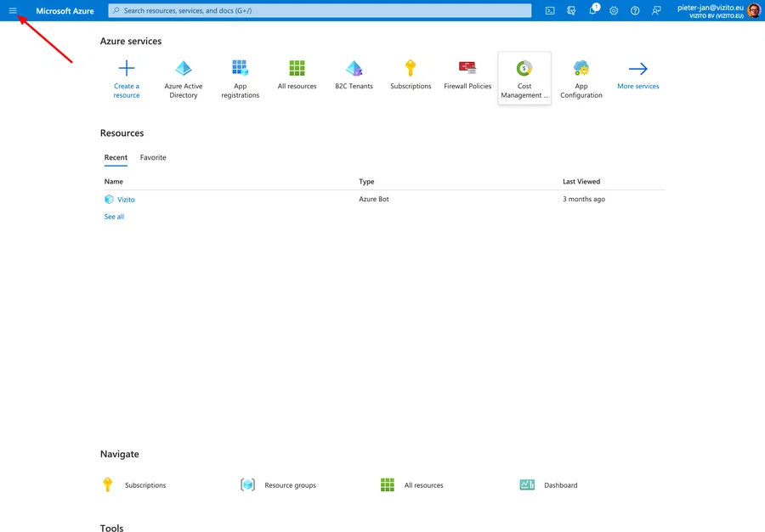Launch Cloud Shell from top bar

click(x=550, y=10)
